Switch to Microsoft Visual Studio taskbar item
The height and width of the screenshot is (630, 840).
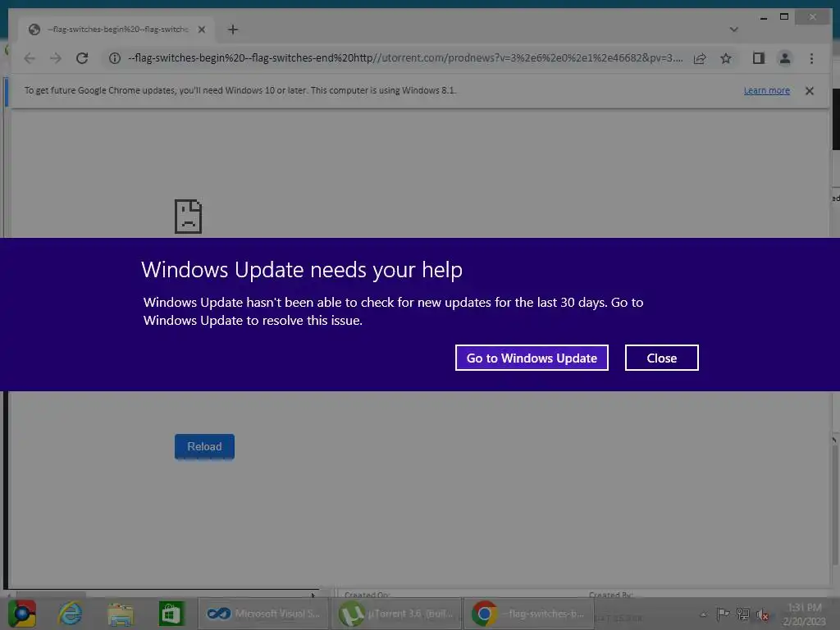[x=263, y=614]
